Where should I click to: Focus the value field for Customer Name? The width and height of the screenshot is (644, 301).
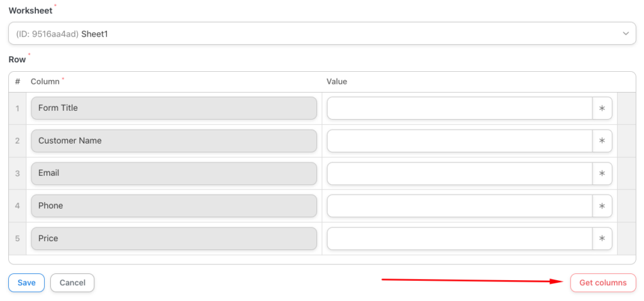point(460,141)
